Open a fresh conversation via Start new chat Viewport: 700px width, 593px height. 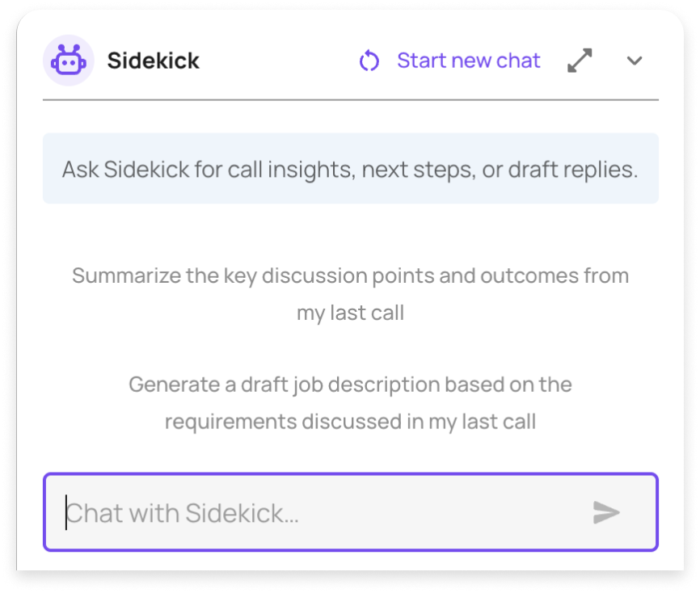click(x=467, y=60)
